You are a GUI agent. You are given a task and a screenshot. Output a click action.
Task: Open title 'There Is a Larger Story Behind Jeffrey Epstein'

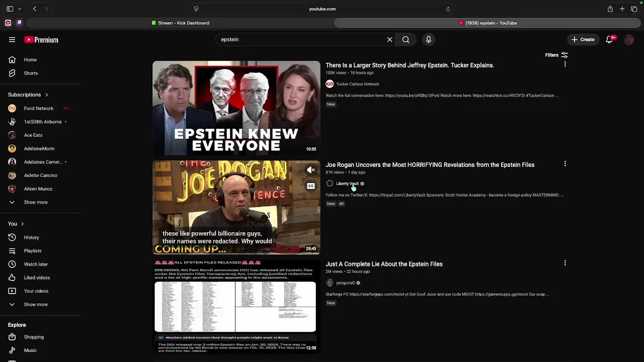tap(410, 65)
